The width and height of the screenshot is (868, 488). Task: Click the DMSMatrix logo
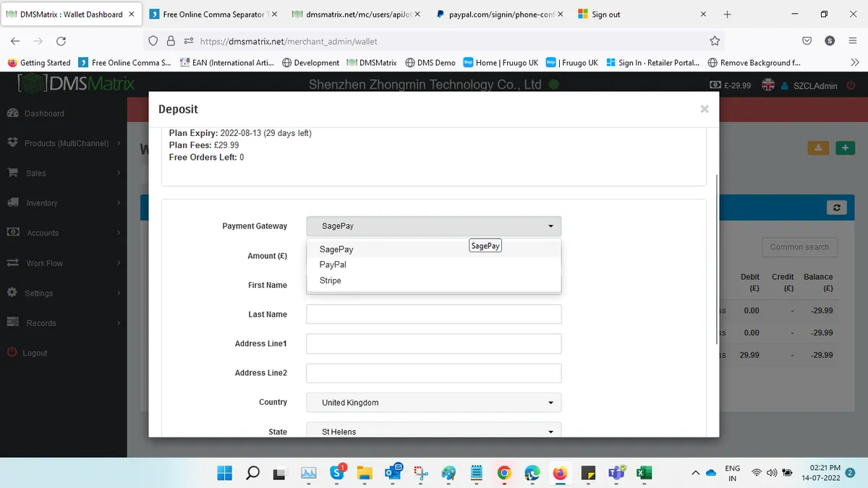pyautogui.click(x=77, y=85)
